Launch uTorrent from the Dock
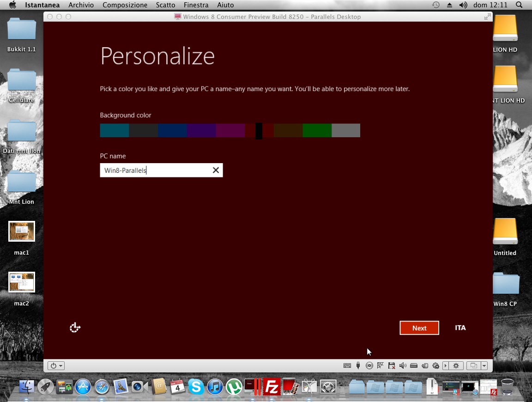The width and height of the screenshot is (532, 402). pyautogui.click(x=234, y=387)
